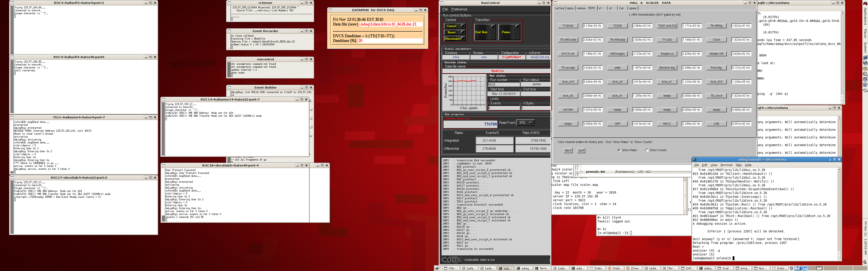868x271 pixels.
Task: Switch to the XTer... taskbar window
Action: click(451, 268)
